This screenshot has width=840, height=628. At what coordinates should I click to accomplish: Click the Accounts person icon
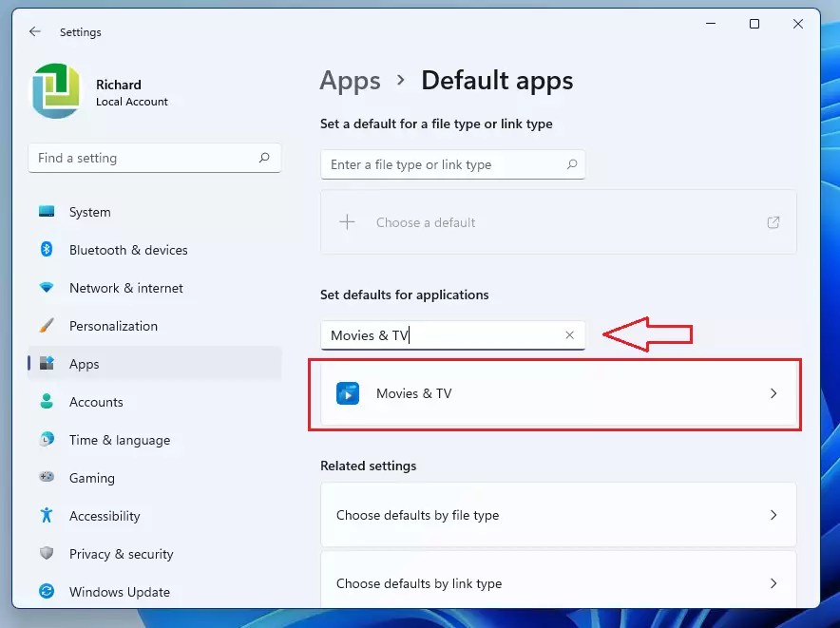(47, 401)
